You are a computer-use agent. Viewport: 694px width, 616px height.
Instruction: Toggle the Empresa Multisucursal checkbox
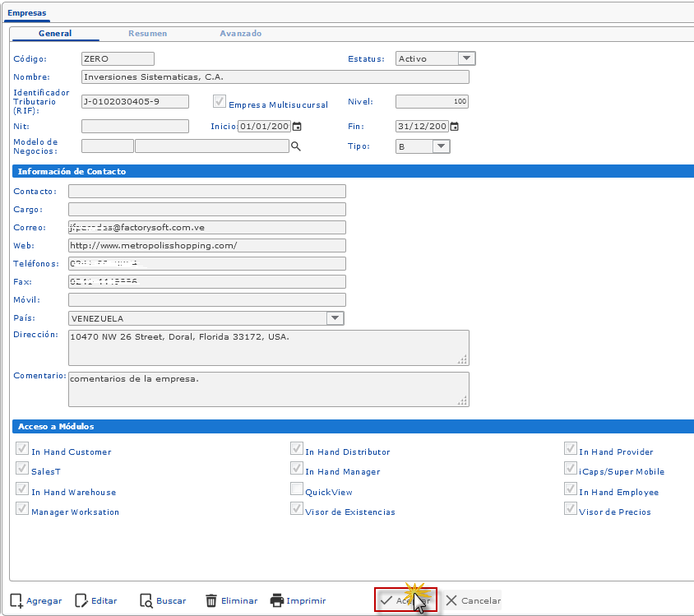tap(220, 102)
